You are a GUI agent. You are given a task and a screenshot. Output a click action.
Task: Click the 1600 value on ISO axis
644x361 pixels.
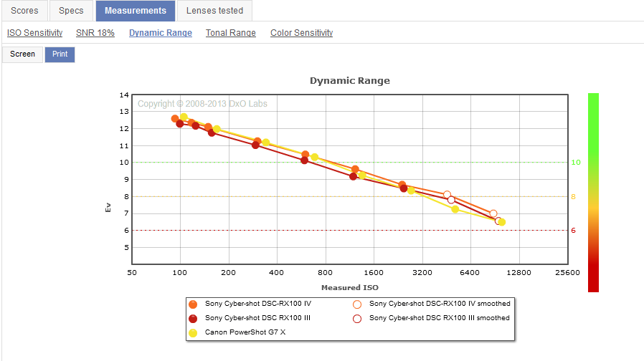tap(374, 272)
